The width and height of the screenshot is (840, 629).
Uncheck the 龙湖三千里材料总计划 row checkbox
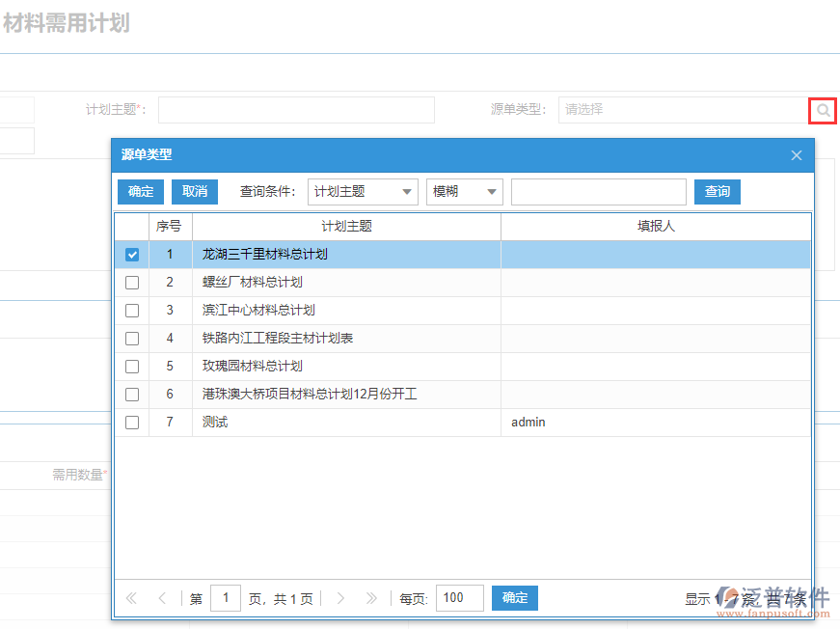[x=131, y=255]
